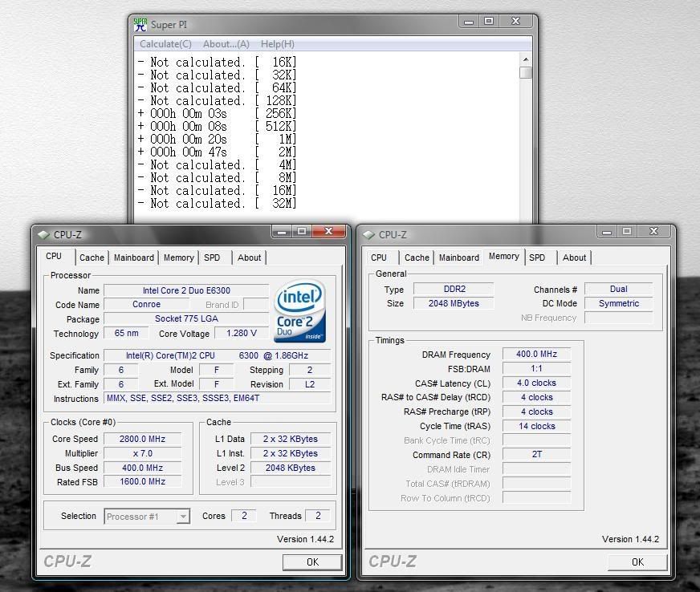Viewport: 700px width, 592px height.
Task: Open the Processor #1 selection dropdown
Action: [148, 517]
